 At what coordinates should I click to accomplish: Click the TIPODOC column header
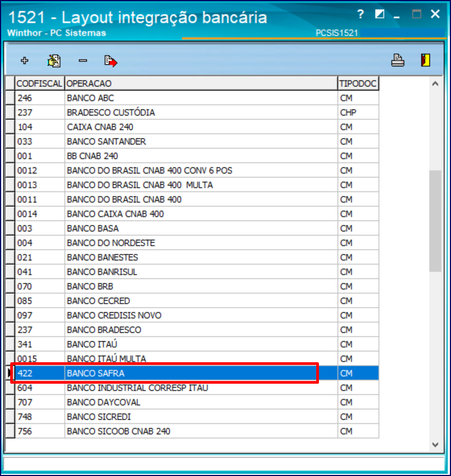coord(358,84)
